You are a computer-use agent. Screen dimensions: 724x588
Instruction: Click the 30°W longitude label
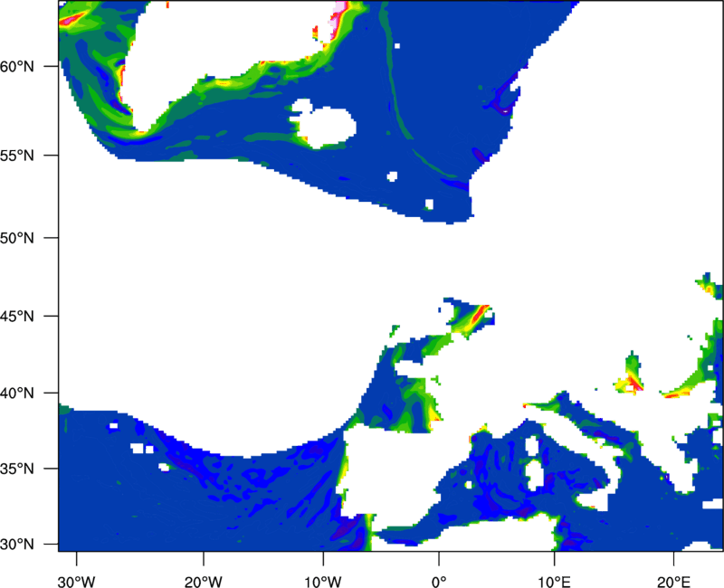coord(77,582)
